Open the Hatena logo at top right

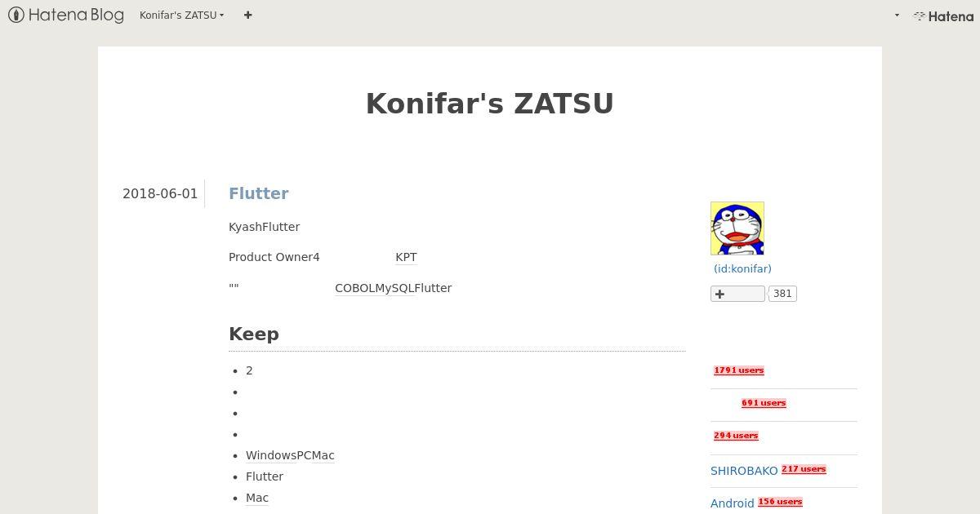click(943, 16)
